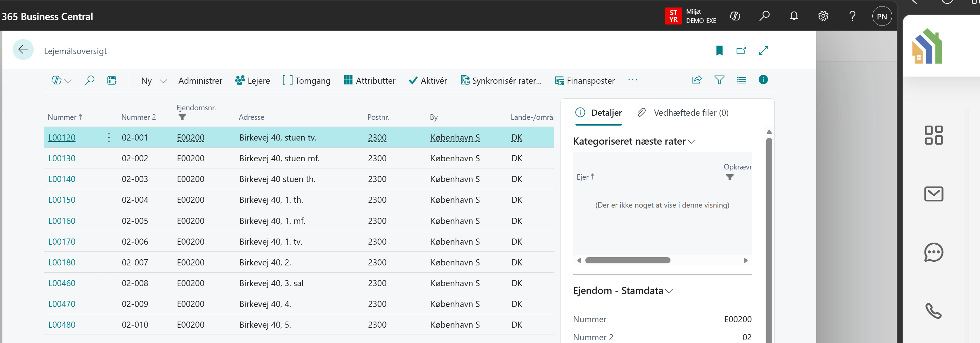Toggle the filter pane icon
The image size is (980, 343).
pyautogui.click(x=719, y=80)
